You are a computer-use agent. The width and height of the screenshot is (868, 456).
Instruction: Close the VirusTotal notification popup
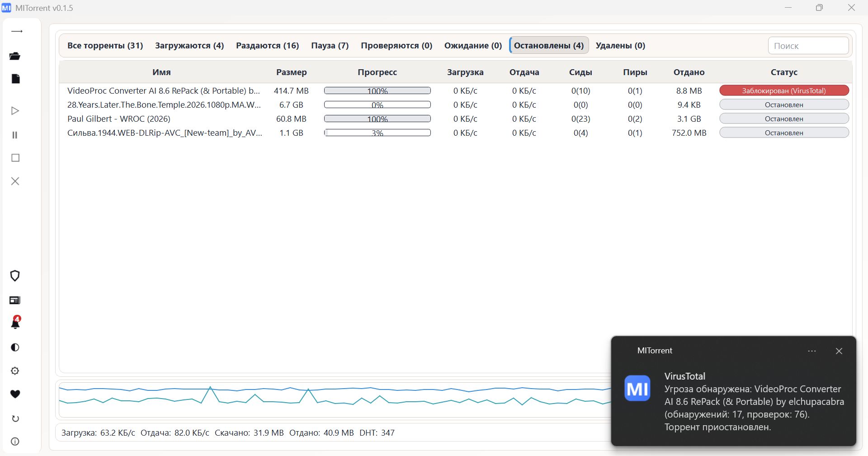click(x=839, y=351)
